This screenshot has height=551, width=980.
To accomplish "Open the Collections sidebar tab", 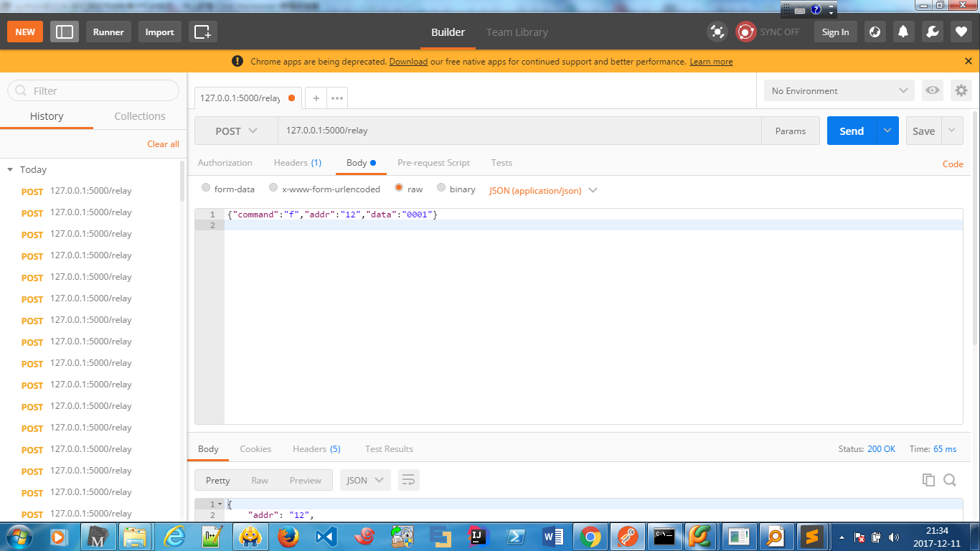I will pyautogui.click(x=140, y=116).
